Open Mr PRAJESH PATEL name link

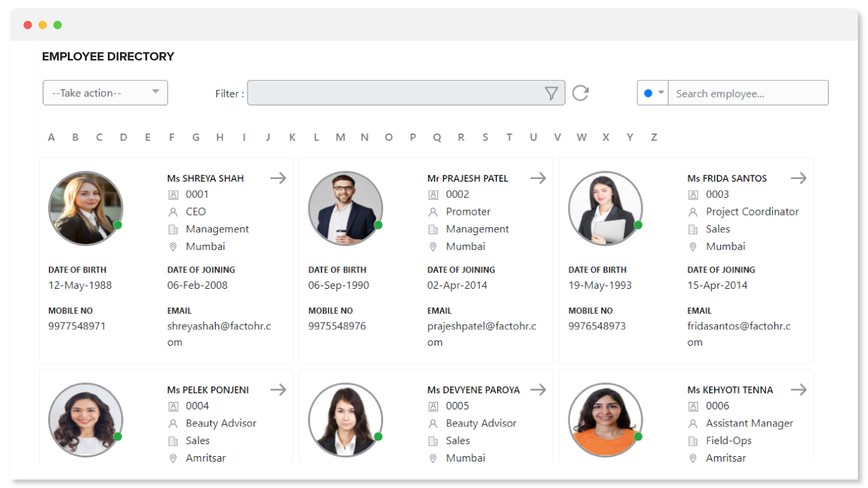point(468,178)
